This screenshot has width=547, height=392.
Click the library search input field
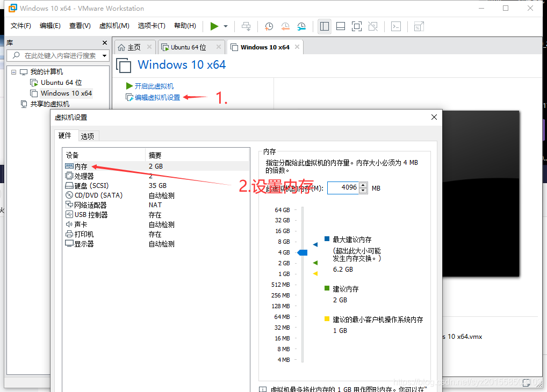coord(58,55)
